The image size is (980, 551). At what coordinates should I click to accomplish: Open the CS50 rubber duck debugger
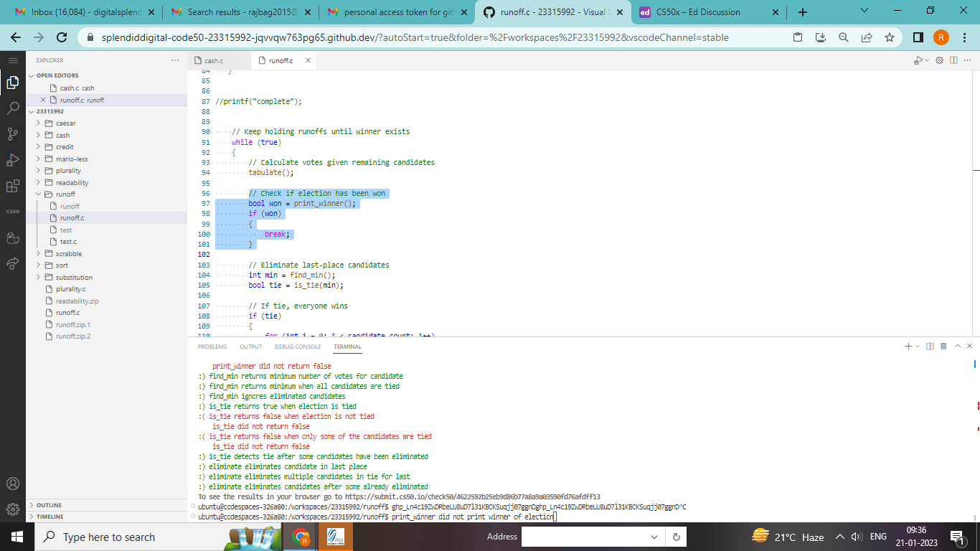click(13, 237)
